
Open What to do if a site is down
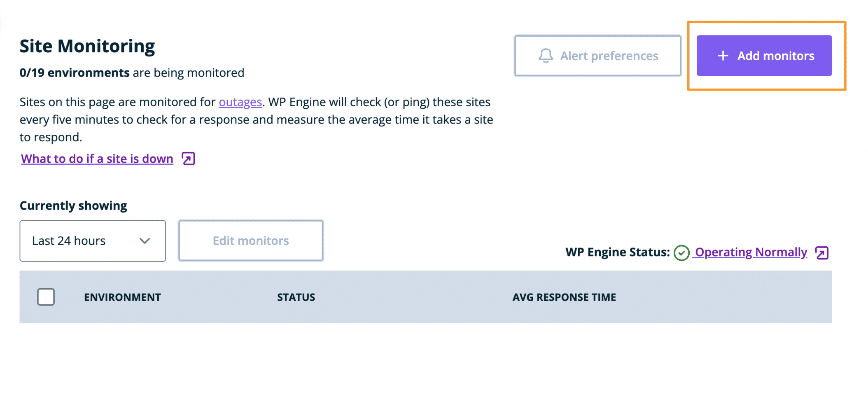(97, 159)
